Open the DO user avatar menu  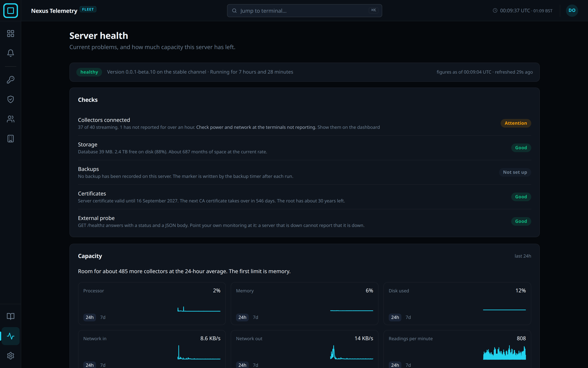(572, 10)
